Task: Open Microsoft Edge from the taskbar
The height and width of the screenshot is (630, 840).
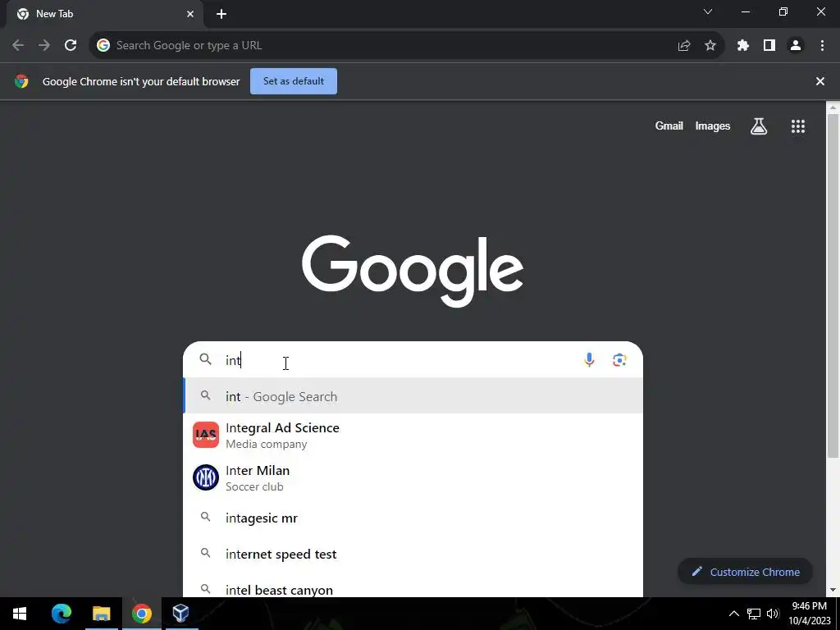Action: click(x=61, y=614)
